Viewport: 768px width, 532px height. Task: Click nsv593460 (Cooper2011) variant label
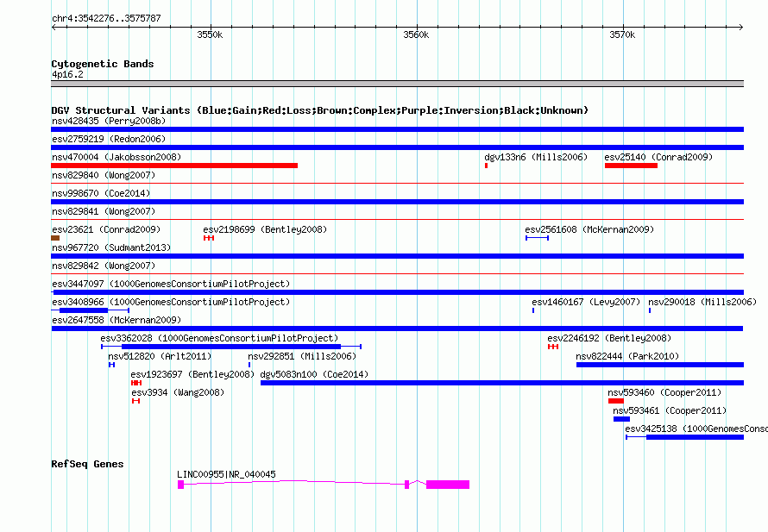[664, 392]
